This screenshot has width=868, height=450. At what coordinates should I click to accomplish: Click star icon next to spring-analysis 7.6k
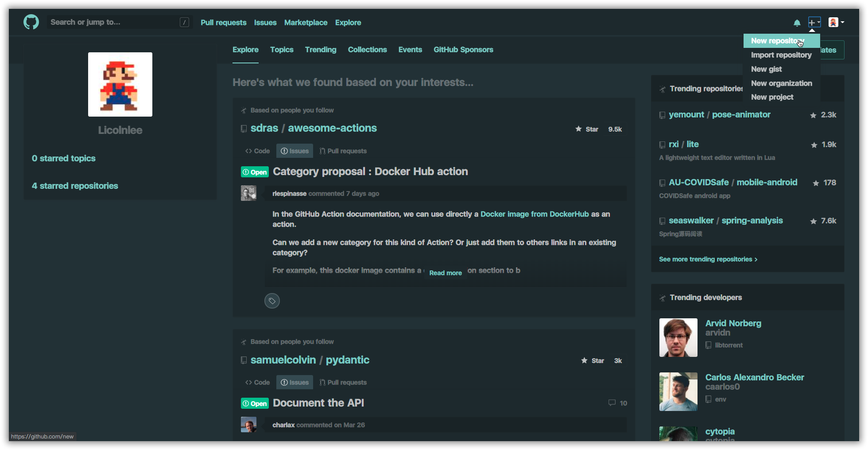pos(813,221)
